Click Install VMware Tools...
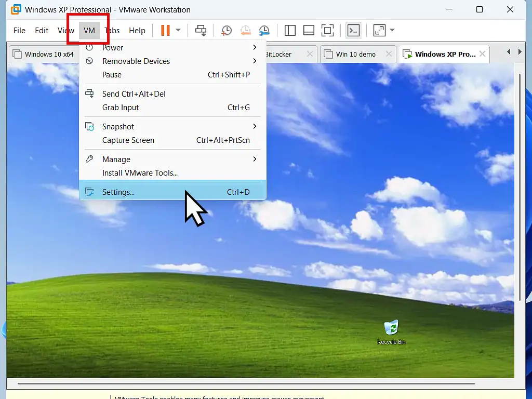Image resolution: width=532 pixels, height=399 pixels. (x=172, y=173)
